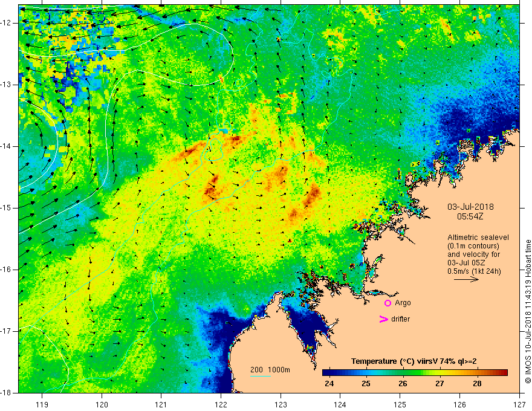Click the colorbar tick label 26

pyautogui.click(x=403, y=384)
